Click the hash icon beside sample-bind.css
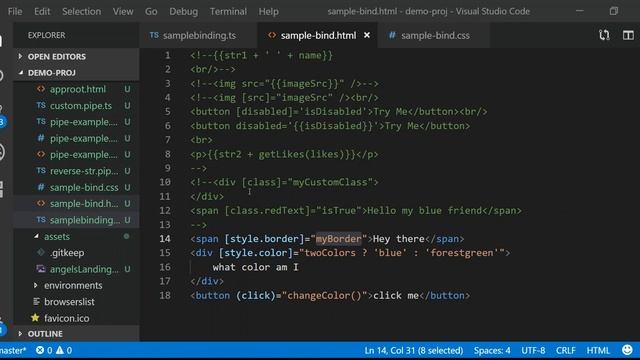Viewport: 640px width, 360px height. pyautogui.click(x=41, y=187)
